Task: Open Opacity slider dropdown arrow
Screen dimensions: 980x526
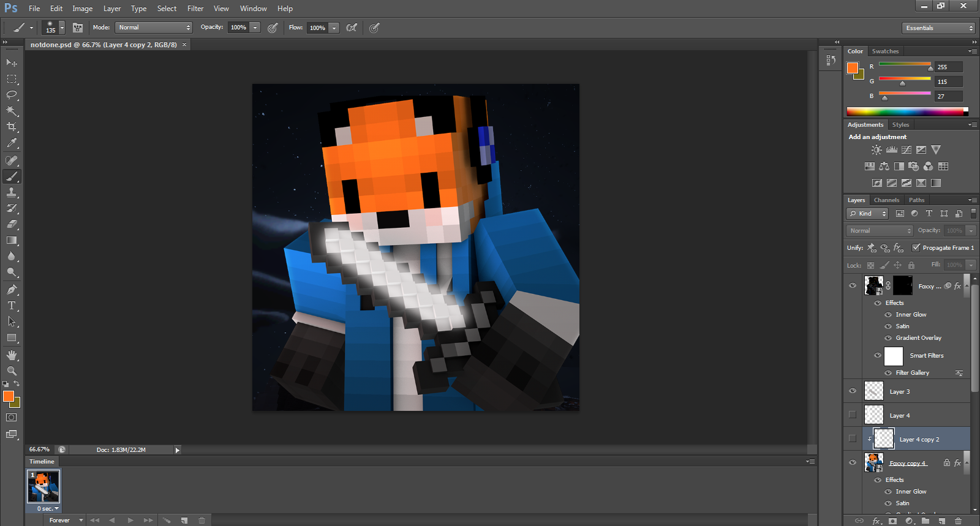Action: pyautogui.click(x=255, y=28)
